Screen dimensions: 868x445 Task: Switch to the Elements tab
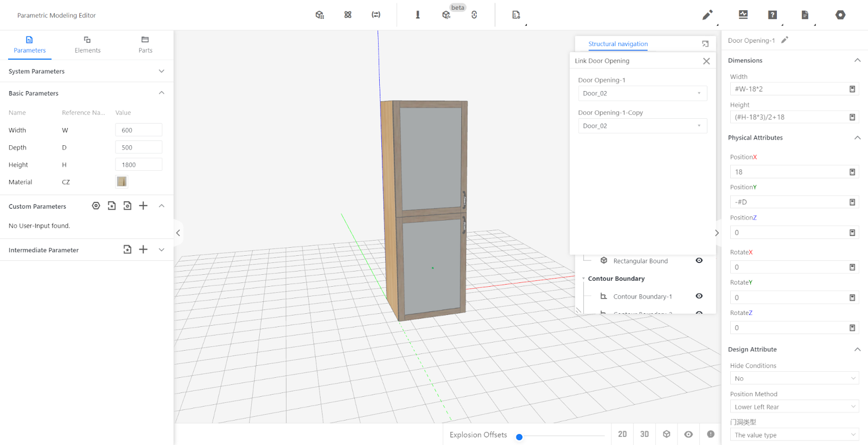tap(87, 44)
